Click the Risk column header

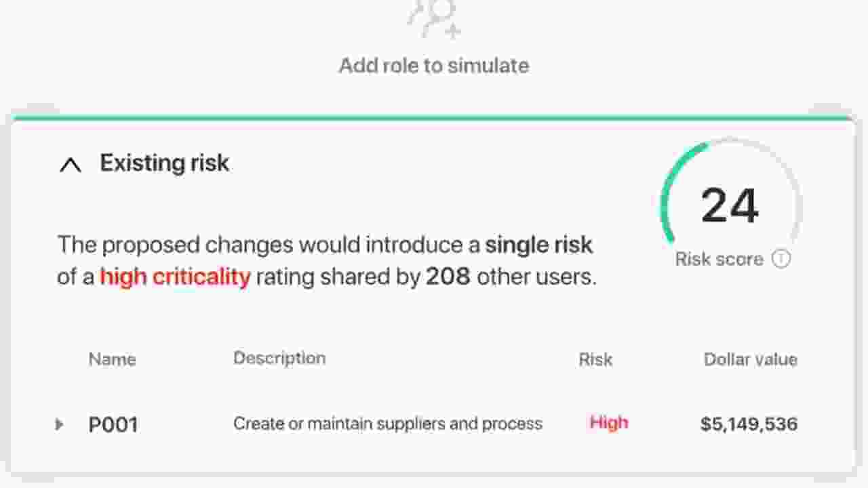pos(595,359)
